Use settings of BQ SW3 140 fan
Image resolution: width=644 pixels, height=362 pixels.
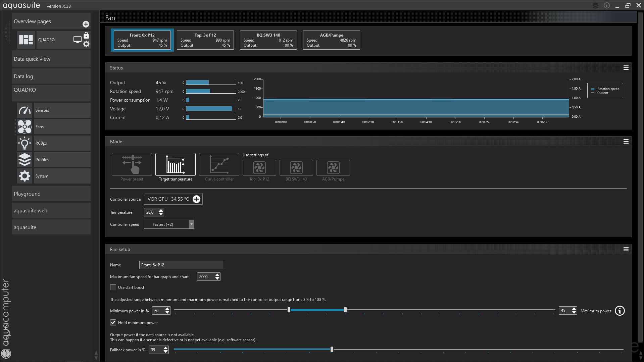tap(296, 168)
